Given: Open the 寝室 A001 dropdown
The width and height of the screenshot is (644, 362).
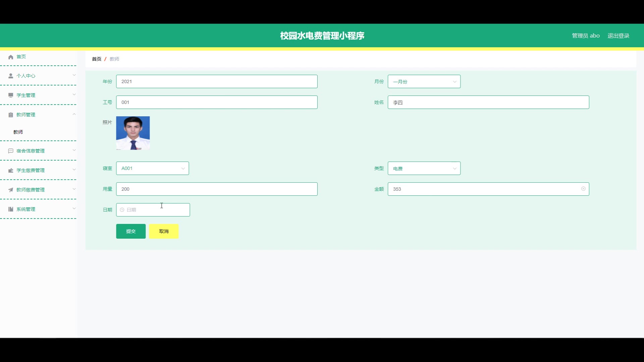Looking at the screenshot, I should tap(152, 168).
